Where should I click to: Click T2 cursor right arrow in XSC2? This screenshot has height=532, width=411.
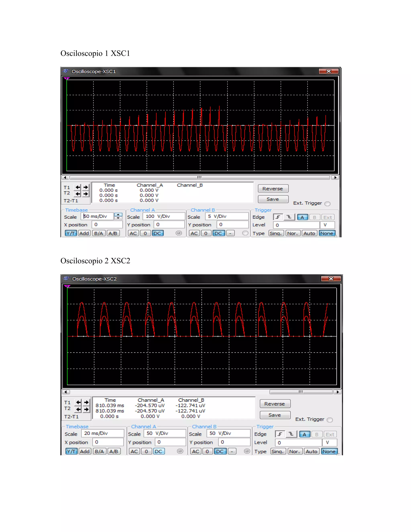pos(86,410)
